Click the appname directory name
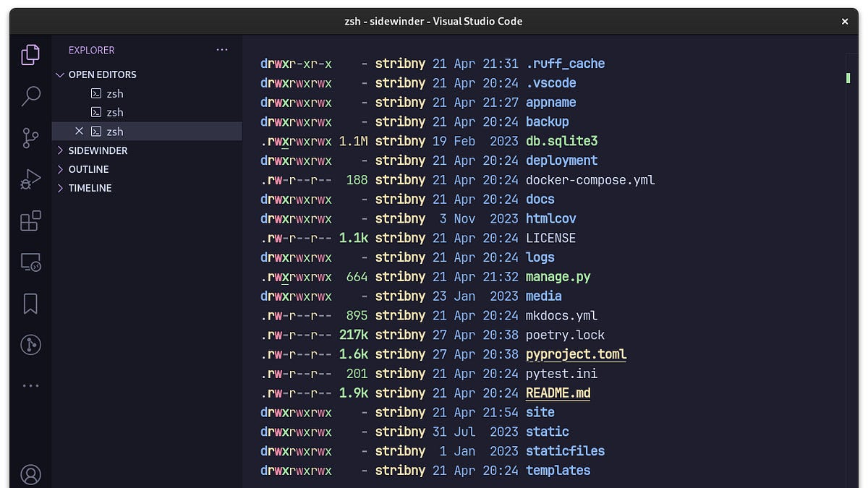The width and height of the screenshot is (868, 488). pyautogui.click(x=550, y=103)
